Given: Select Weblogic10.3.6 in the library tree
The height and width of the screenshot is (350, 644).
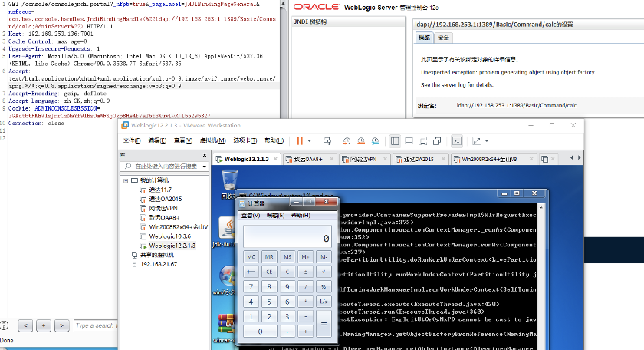Looking at the screenshot, I should (x=172, y=236).
